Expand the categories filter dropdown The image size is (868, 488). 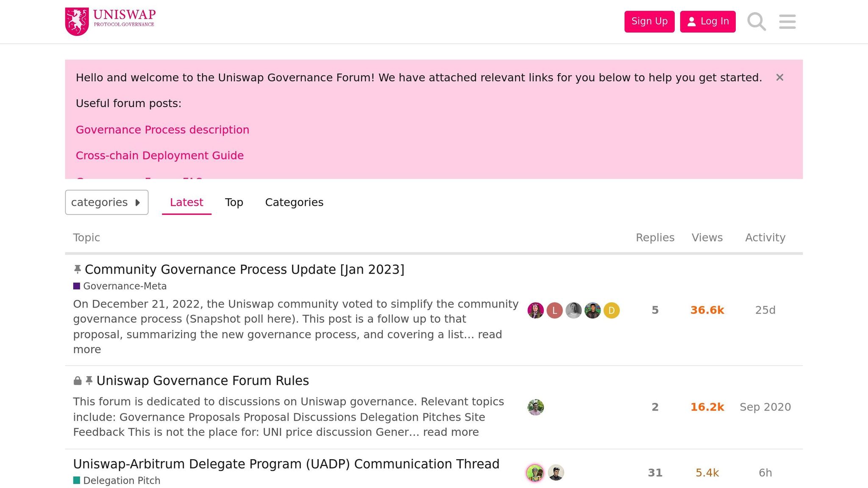pyautogui.click(x=106, y=202)
